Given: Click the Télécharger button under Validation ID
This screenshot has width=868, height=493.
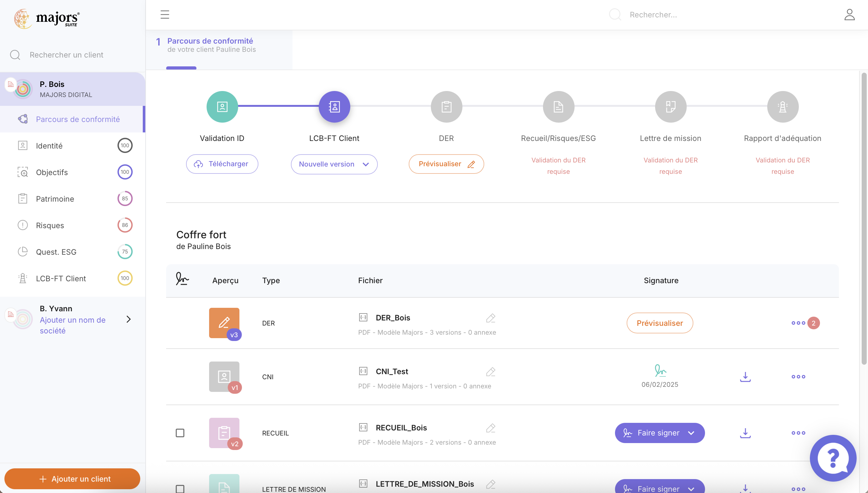Looking at the screenshot, I should click(222, 164).
